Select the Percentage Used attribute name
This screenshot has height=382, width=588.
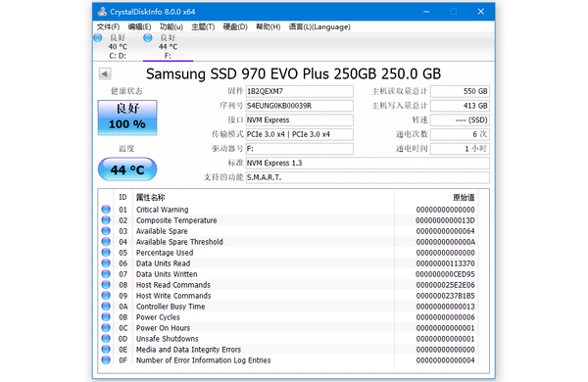coord(165,253)
